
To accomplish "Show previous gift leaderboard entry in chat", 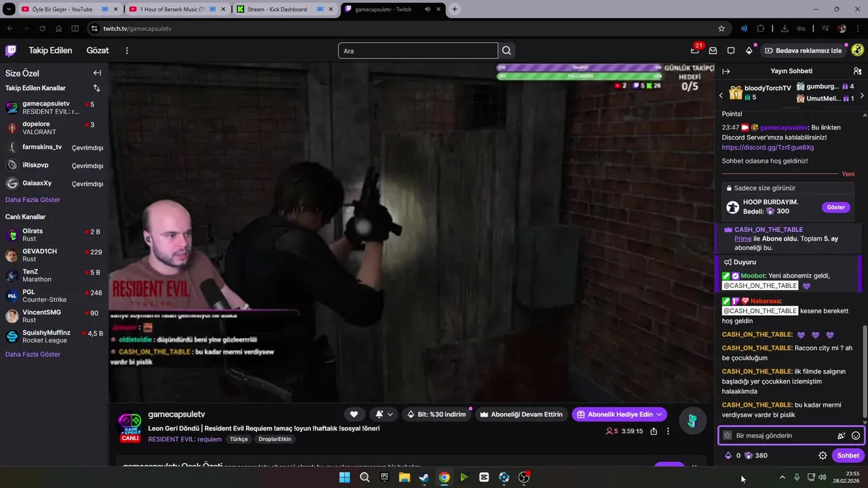I will click(721, 96).
